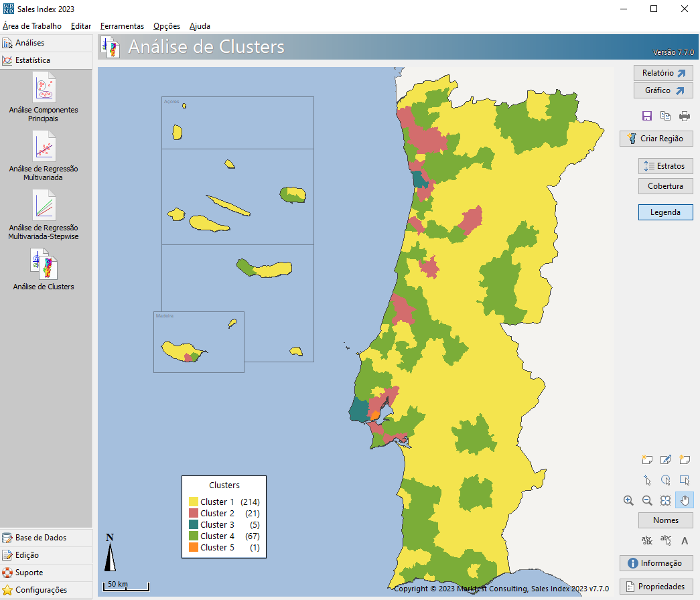This screenshot has height=600, width=700.
Task: Select the zoom out magnifier tool
Action: pos(647,500)
